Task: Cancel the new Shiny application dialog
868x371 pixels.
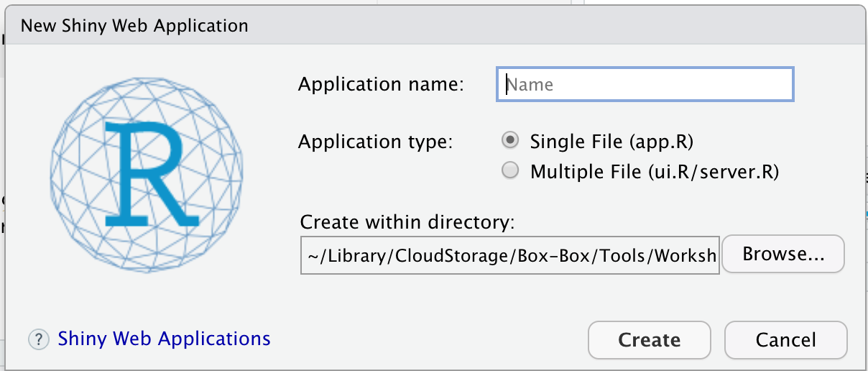Action: [786, 339]
